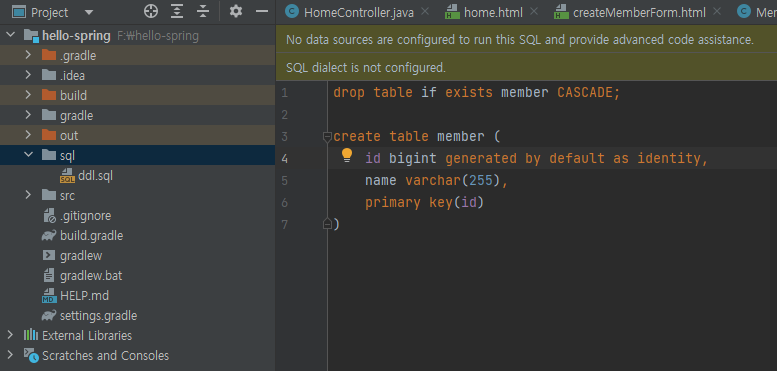Click the Expand All icon
The width and height of the screenshot is (777, 371).
pos(177,11)
